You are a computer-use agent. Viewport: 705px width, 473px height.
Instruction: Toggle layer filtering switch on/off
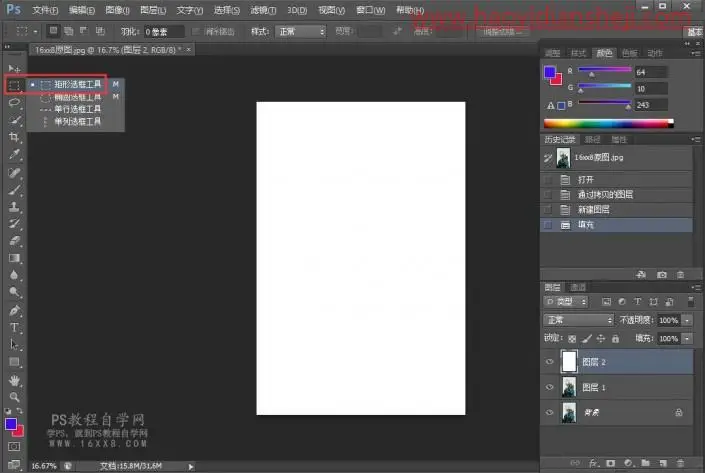click(691, 301)
